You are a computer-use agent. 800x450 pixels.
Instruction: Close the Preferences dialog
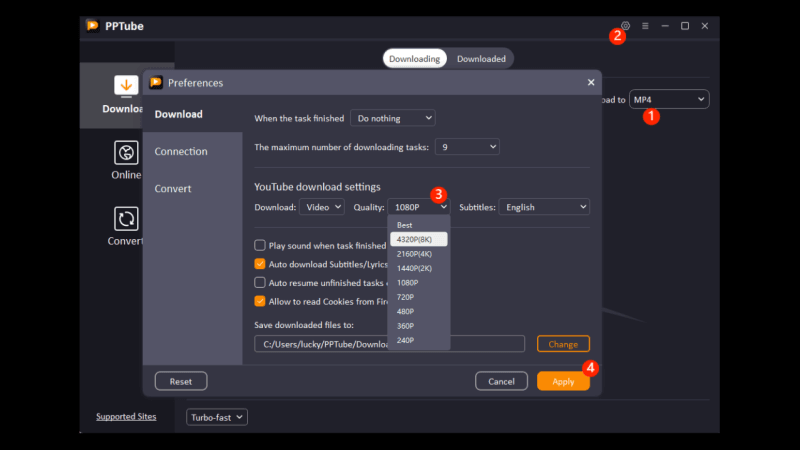coord(591,82)
